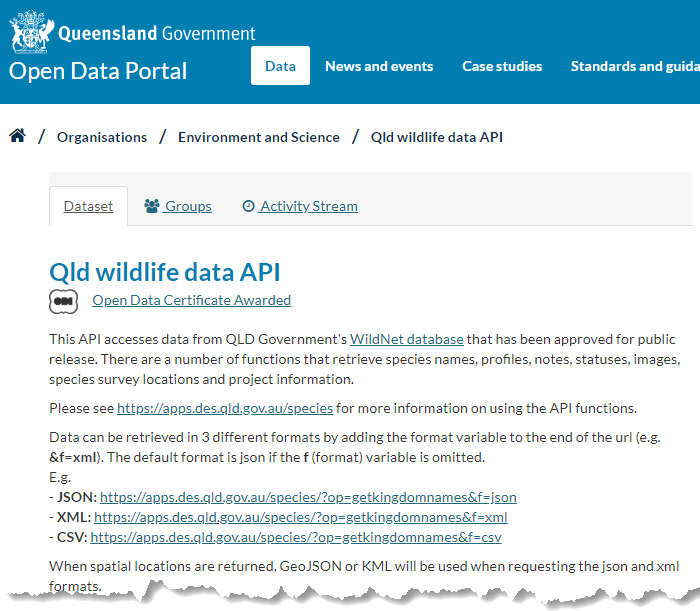The image size is (700, 611).
Task: Go to home via breadcrumb house icon
Action: (x=17, y=136)
